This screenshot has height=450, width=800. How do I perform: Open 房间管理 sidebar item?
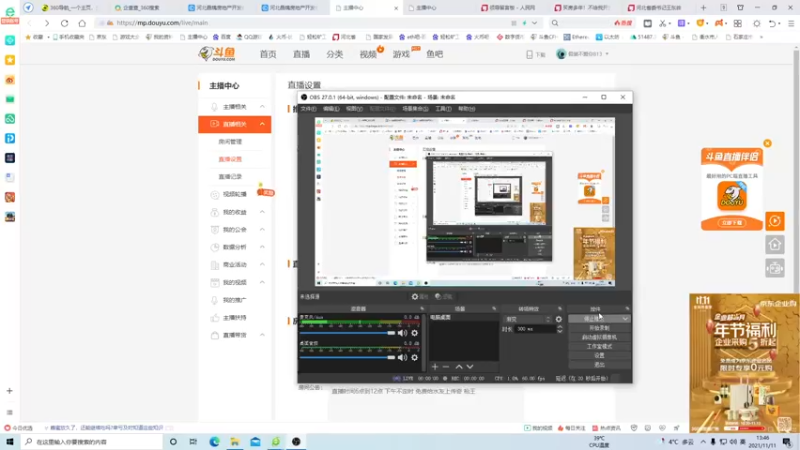230,142
